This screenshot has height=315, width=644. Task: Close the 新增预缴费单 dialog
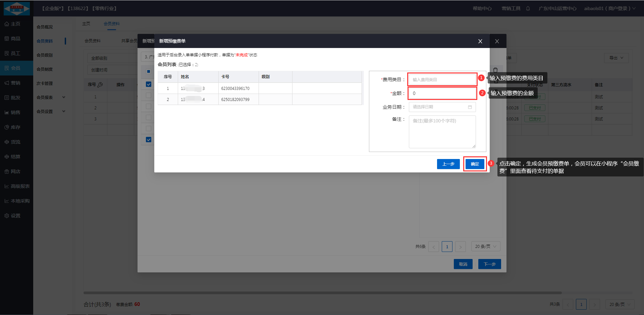pos(480,41)
